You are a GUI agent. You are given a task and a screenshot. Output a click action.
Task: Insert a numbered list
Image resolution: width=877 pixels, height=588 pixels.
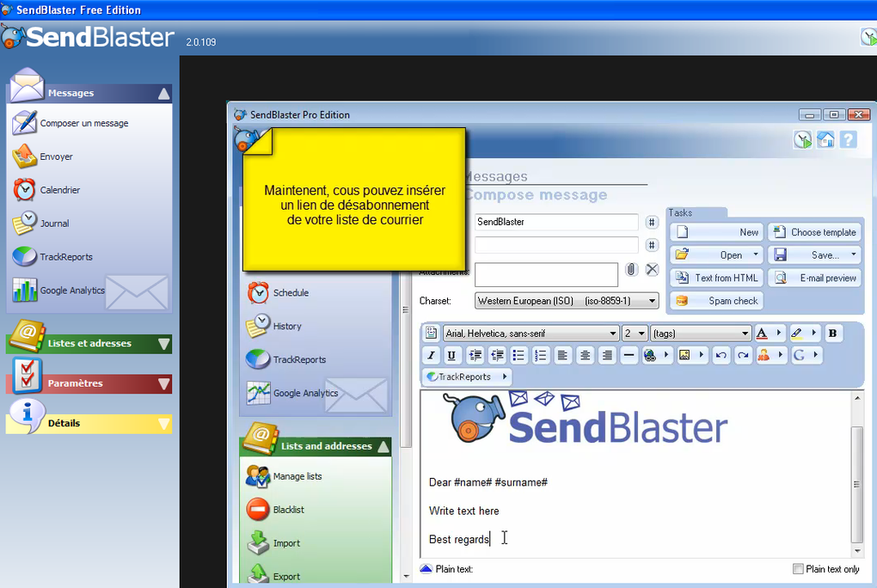(540, 355)
